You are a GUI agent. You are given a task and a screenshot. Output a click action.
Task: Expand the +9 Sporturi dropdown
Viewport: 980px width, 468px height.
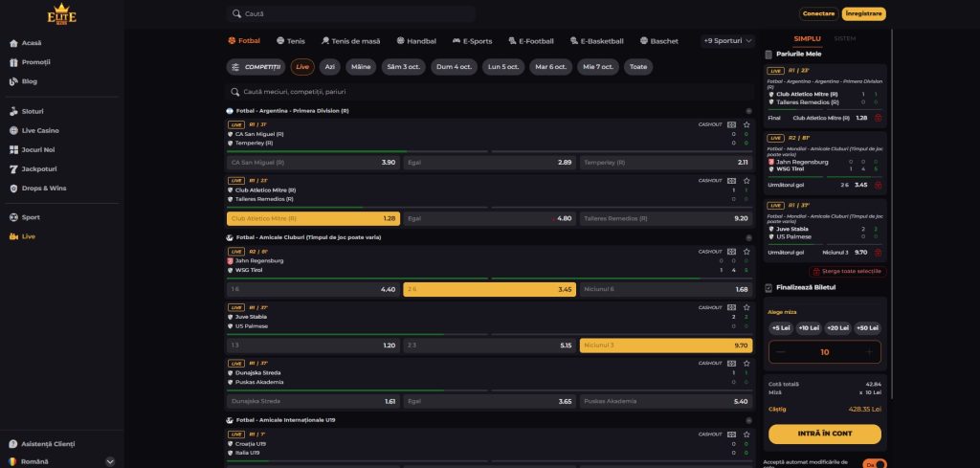point(727,40)
